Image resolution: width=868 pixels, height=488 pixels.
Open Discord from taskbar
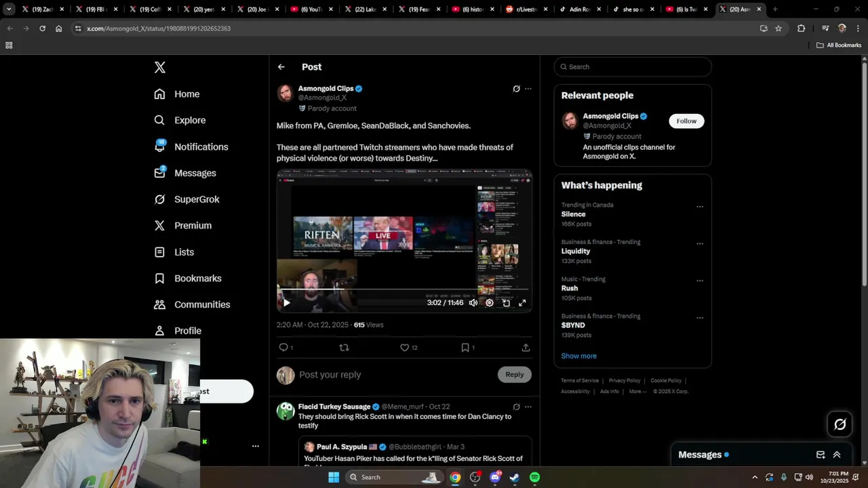(x=495, y=477)
